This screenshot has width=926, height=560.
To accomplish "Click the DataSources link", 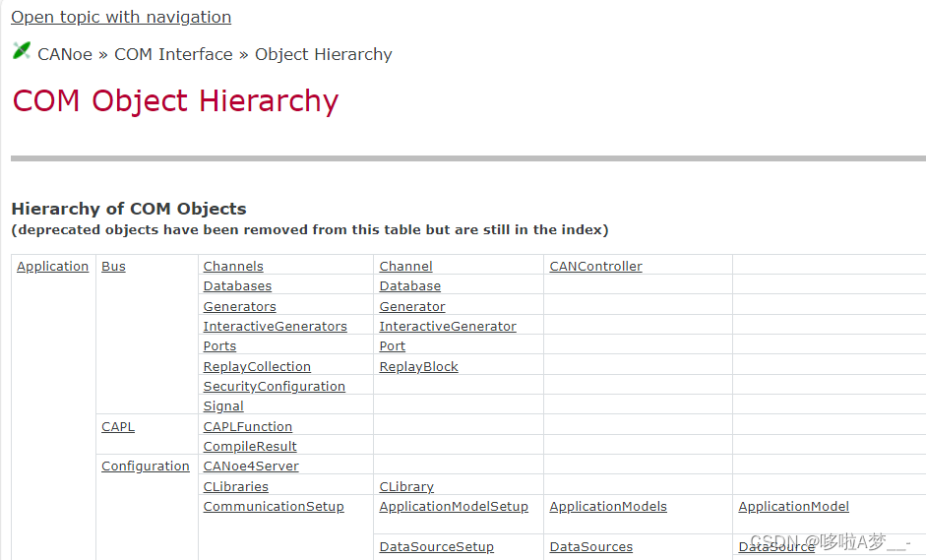I will [591, 547].
